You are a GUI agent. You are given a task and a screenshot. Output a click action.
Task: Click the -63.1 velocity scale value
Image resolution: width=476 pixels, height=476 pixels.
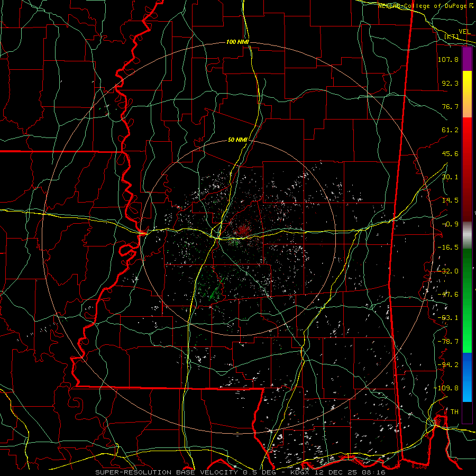coord(448,318)
